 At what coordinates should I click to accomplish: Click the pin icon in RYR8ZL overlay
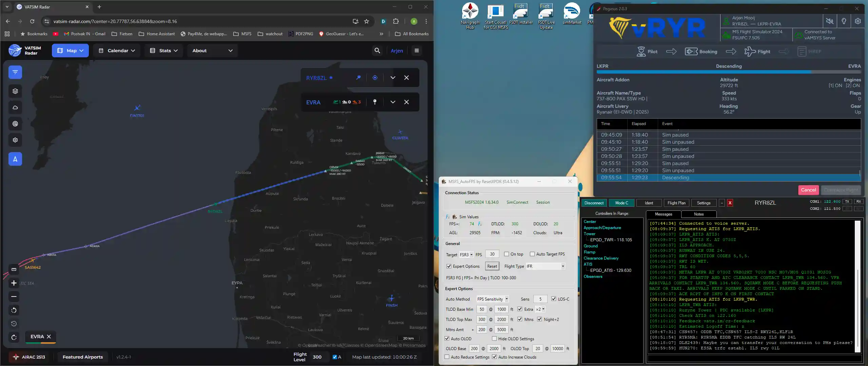[358, 78]
